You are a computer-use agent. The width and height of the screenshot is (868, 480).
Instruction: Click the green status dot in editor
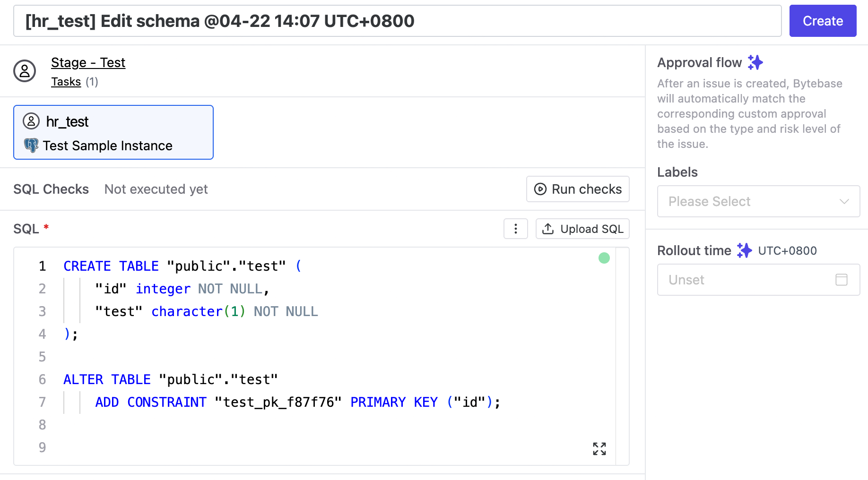pyautogui.click(x=604, y=258)
